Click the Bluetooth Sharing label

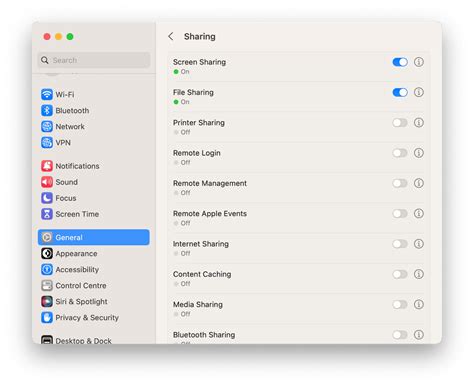[204, 335]
